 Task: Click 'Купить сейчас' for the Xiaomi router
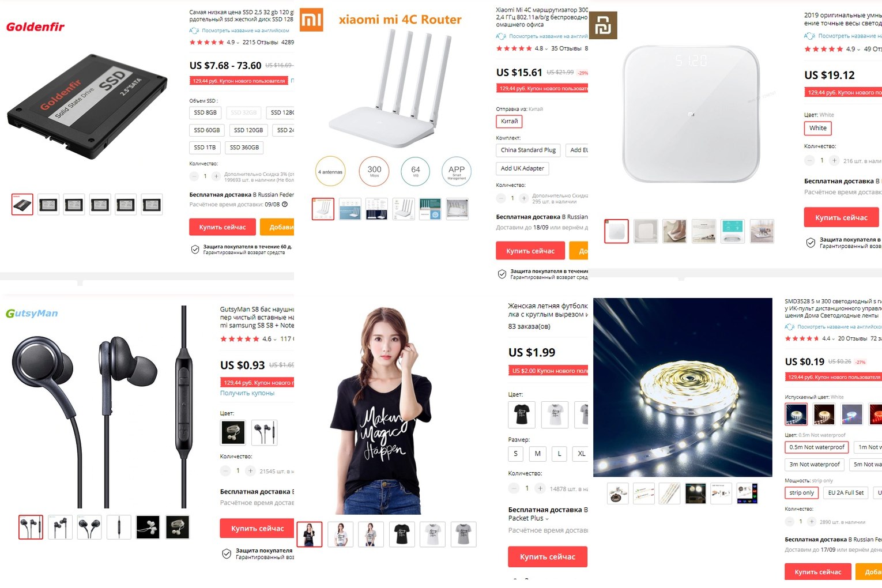tap(530, 251)
